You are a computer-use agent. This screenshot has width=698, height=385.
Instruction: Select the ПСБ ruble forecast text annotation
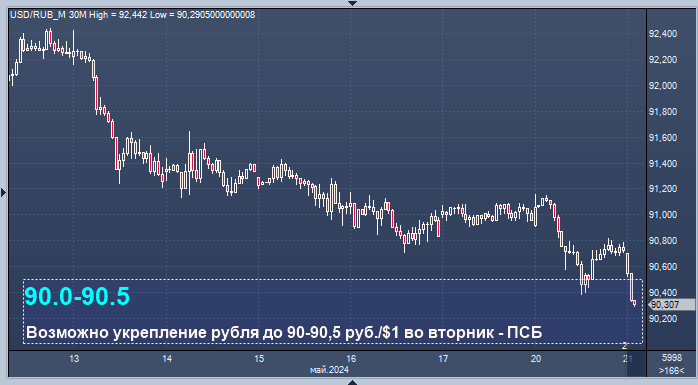tap(284, 332)
